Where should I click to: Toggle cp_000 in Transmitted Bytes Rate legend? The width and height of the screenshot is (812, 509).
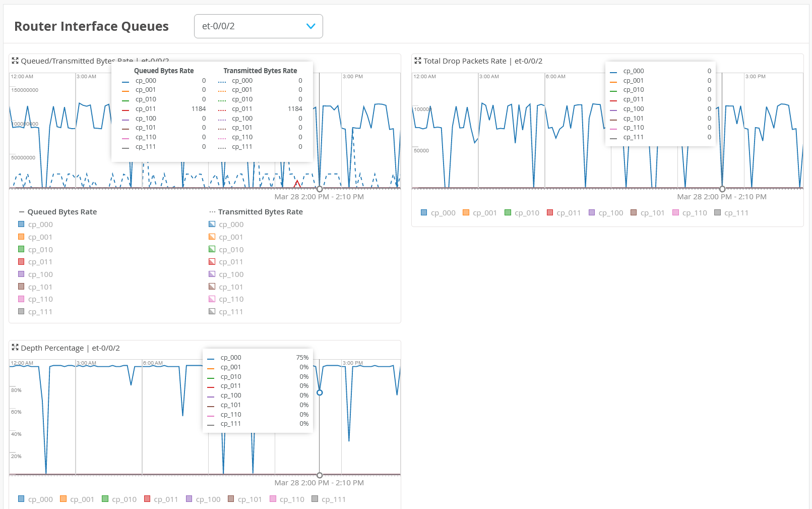(226, 224)
